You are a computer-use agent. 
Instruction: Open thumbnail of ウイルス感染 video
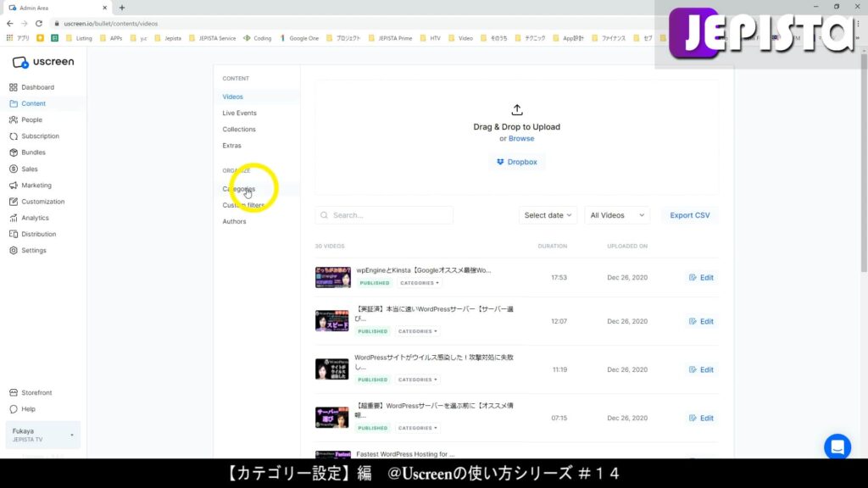(332, 369)
